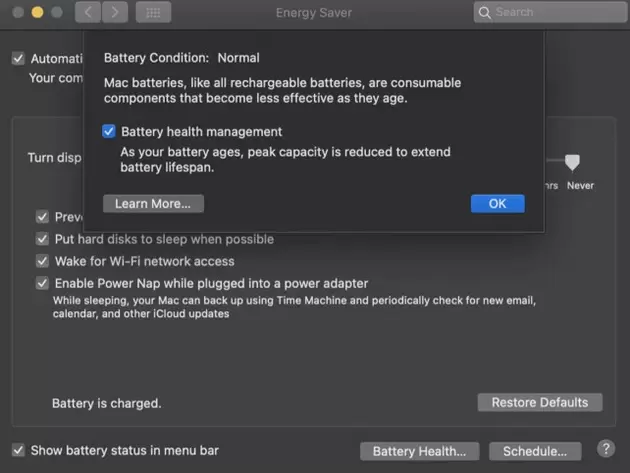
Task: Confirm the dialog with OK
Action: click(x=497, y=203)
